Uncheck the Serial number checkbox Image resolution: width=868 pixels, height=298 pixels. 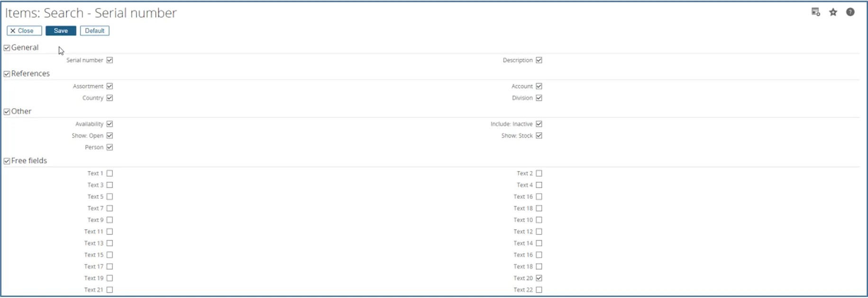coord(110,60)
